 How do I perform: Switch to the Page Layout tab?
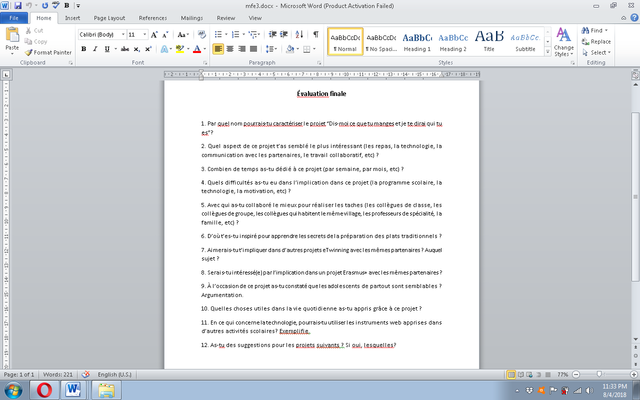coord(109,18)
